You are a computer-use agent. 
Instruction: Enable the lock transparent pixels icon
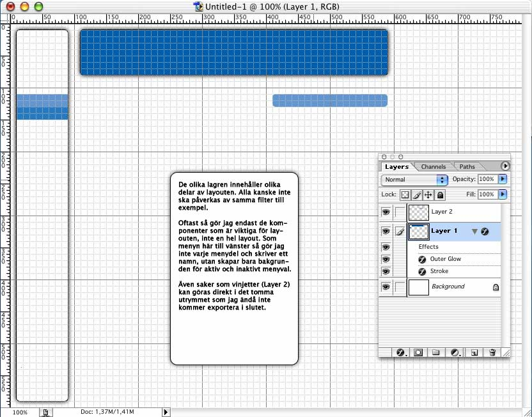point(405,194)
